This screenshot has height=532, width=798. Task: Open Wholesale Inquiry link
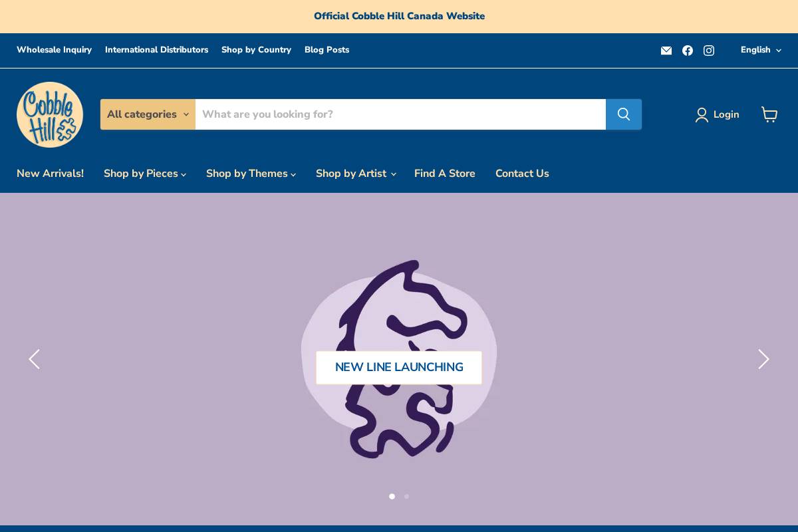(x=54, y=50)
